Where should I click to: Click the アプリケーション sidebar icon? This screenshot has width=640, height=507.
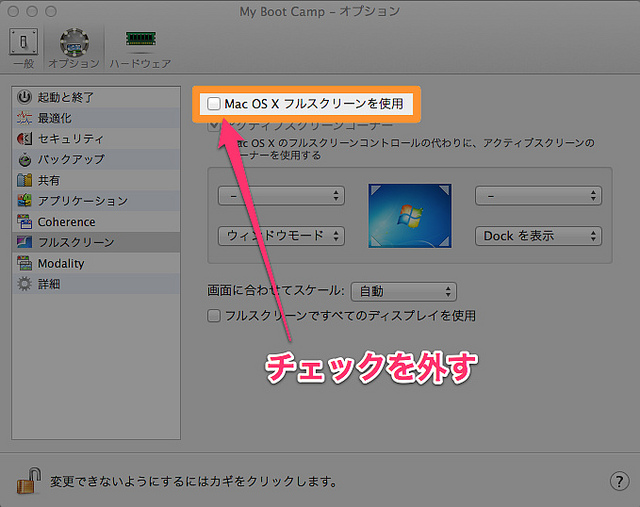(24, 201)
